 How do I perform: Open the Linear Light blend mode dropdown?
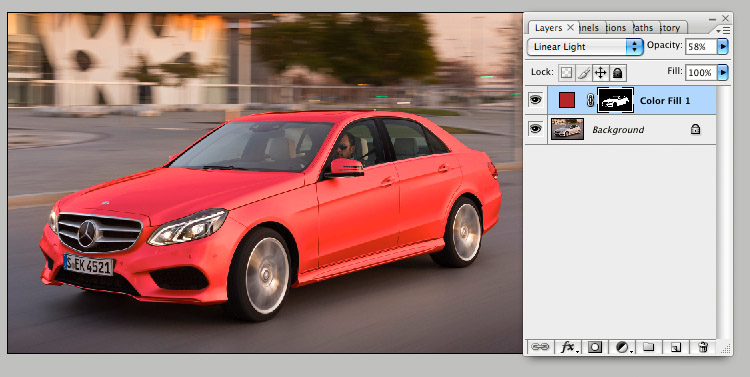(585, 46)
